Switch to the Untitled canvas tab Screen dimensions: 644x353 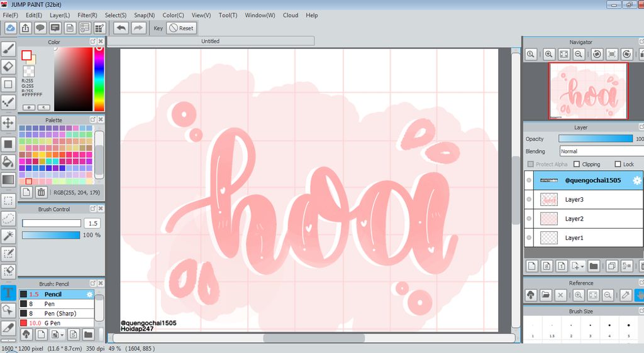(211, 41)
